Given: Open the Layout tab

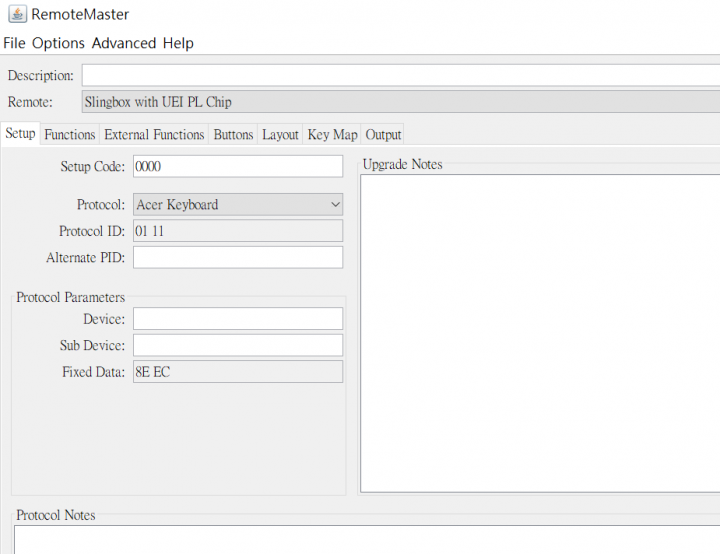Looking at the screenshot, I should click(280, 135).
